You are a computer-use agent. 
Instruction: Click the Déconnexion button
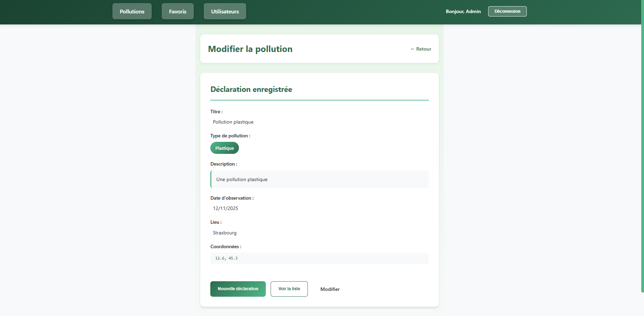click(507, 11)
